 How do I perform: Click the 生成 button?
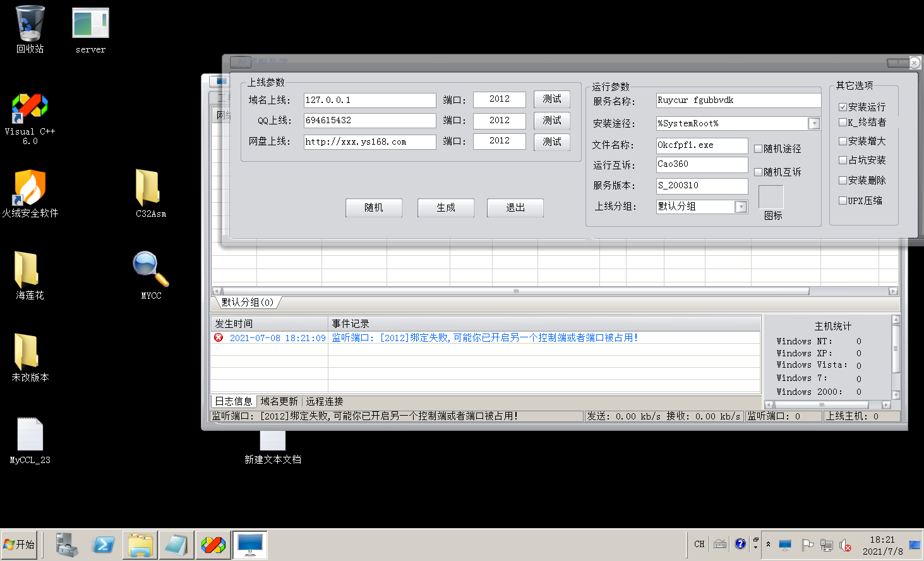[x=446, y=207]
